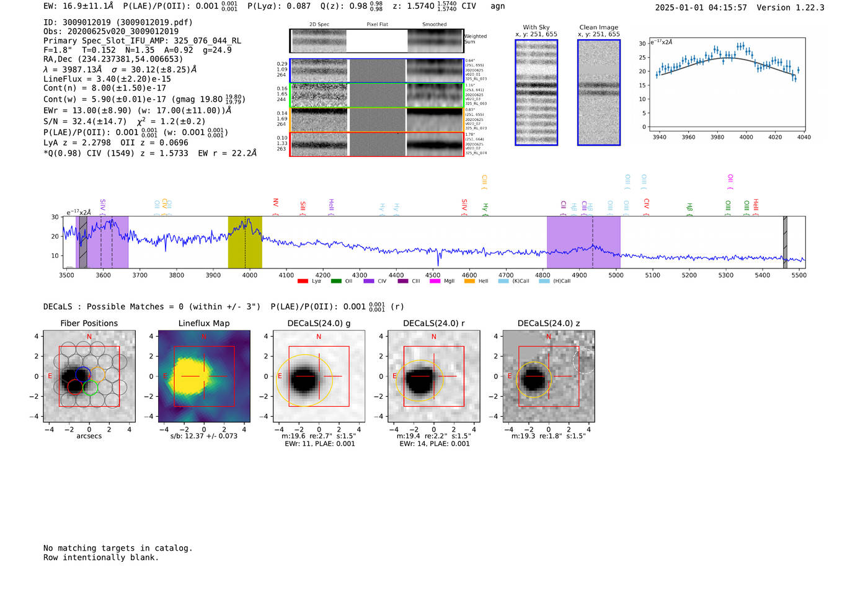Click the LineFlux = 3.40(±2.20)e-15 text
Viewport: 868px width, 591px height.
pos(107,79)
